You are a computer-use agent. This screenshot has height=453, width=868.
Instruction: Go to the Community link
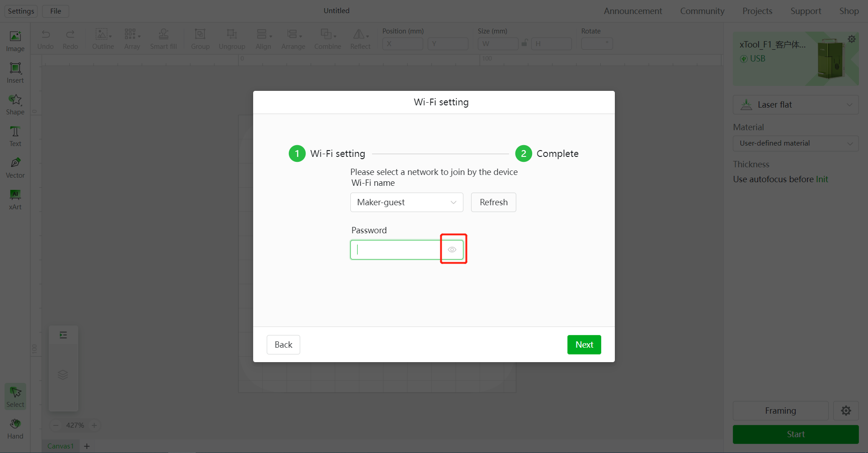[x=702, y=11]
